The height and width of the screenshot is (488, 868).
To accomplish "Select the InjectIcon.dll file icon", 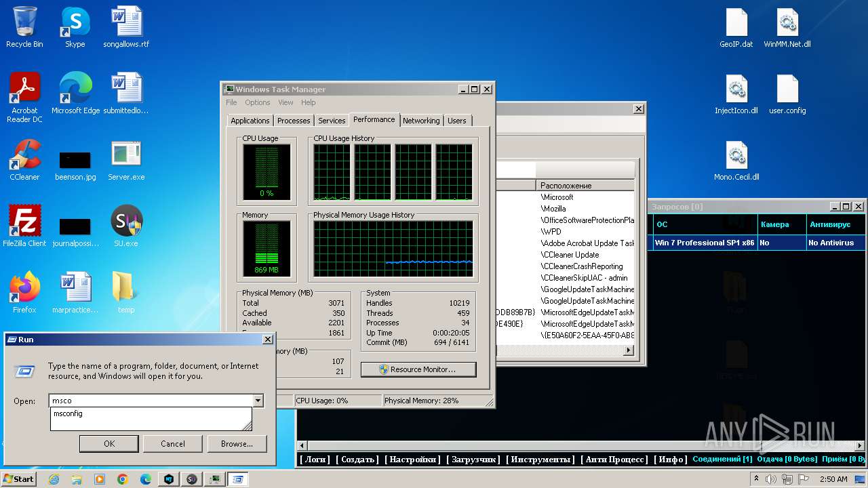I will click(x=736, y=94).
